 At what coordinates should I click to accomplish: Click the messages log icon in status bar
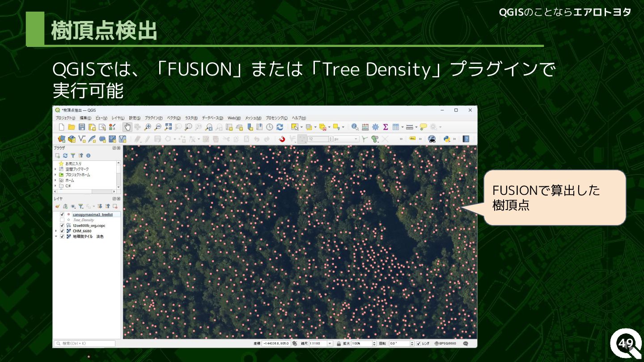point(466,343)
